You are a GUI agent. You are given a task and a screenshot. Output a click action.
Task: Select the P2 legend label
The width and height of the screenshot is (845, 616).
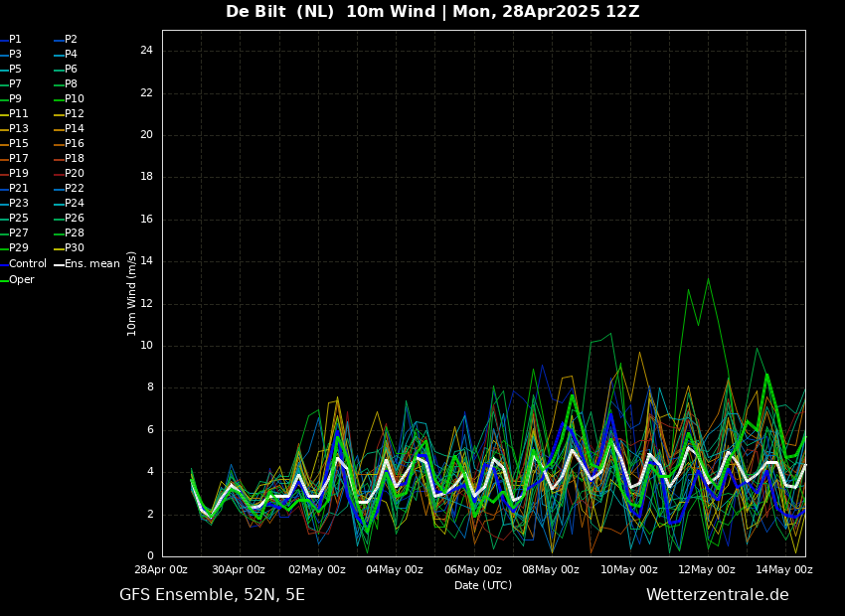pos(71,40)
